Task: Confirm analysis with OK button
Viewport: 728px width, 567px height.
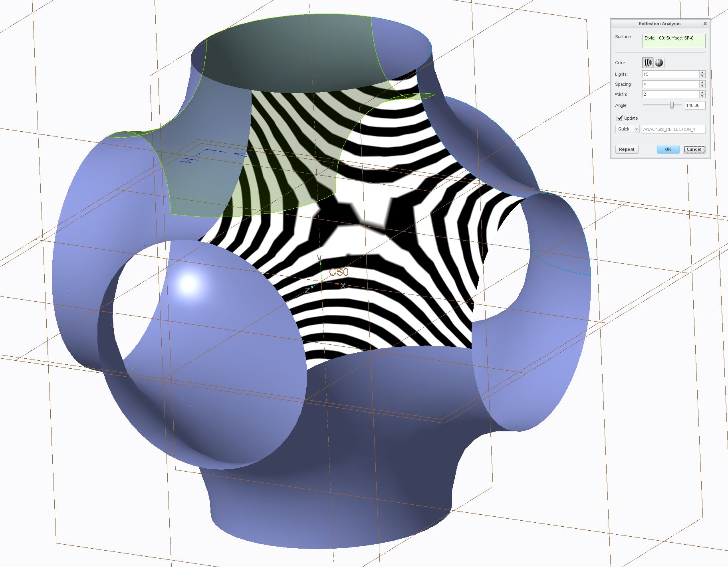Action: coord(668,149)
